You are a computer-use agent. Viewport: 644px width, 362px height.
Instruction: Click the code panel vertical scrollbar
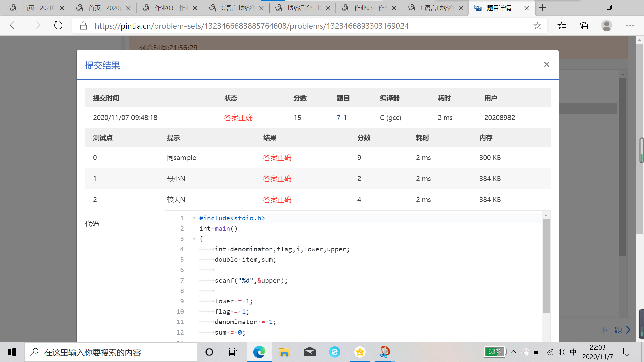coord(546,266)
